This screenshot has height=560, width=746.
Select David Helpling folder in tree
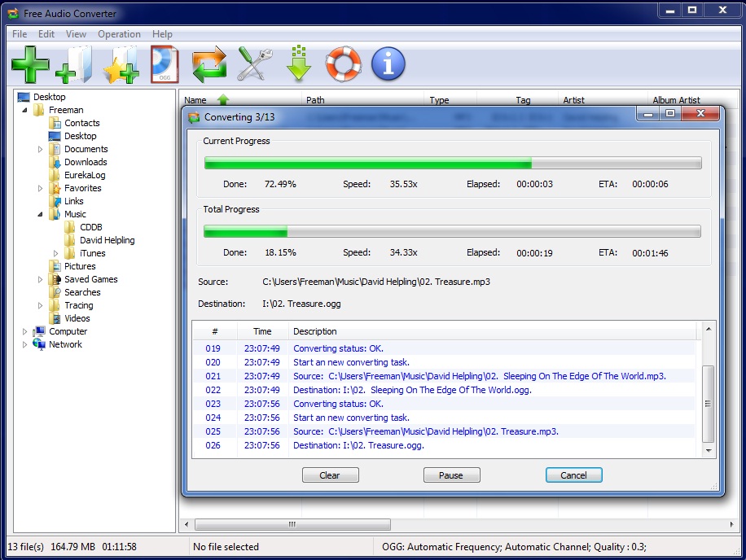(107, 240)
